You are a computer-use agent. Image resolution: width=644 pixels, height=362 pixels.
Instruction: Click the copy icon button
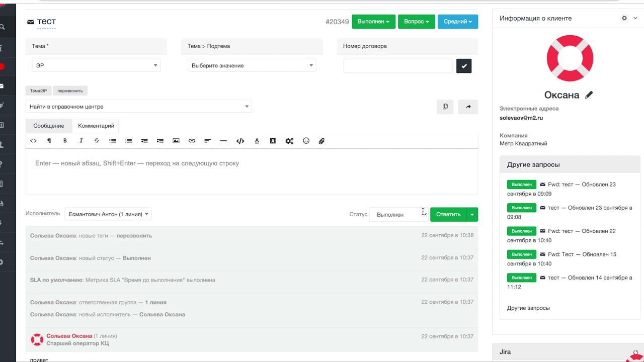coord(445,107)
